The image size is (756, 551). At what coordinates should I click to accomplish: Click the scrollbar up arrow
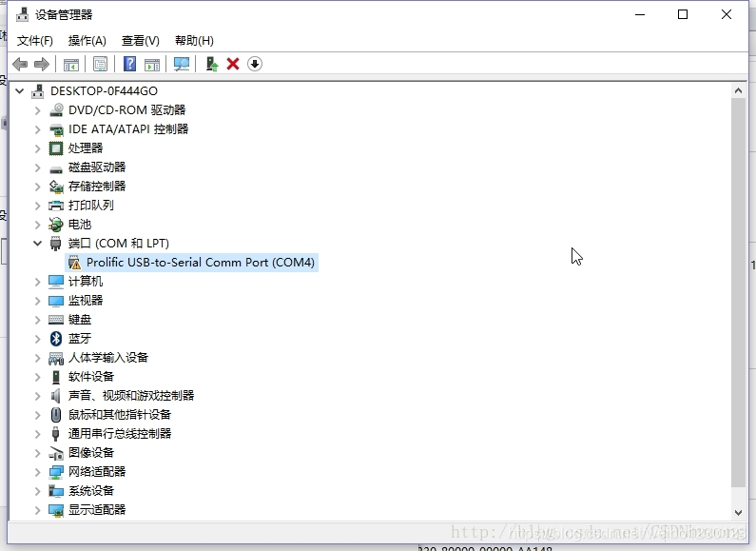(x=738, y=90)
